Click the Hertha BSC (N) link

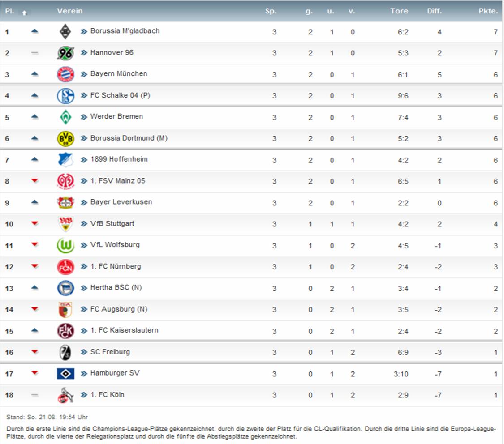pos(116,287)
